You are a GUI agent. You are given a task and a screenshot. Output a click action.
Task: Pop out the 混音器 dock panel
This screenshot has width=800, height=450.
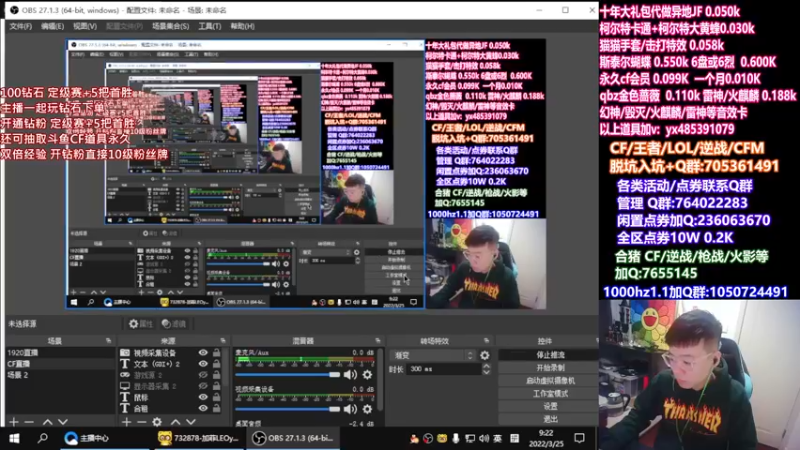pos(378,340)
